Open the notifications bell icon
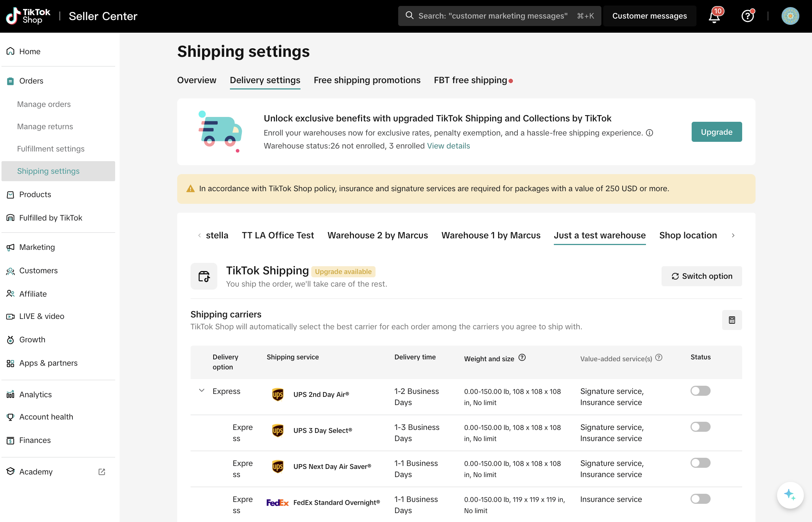This screenshot has height=522, width=812. (714, 16)
